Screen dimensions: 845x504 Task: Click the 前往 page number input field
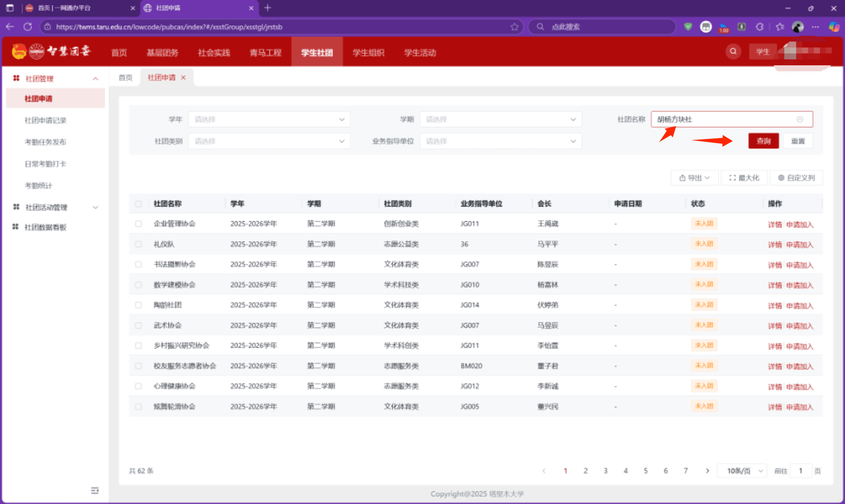coord(800,471)
